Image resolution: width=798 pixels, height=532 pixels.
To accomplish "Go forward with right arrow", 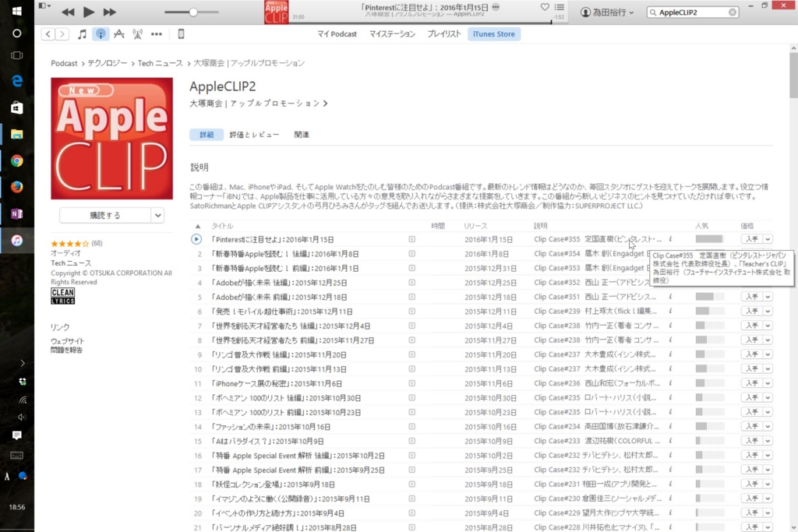I will [x=62, y=34].
